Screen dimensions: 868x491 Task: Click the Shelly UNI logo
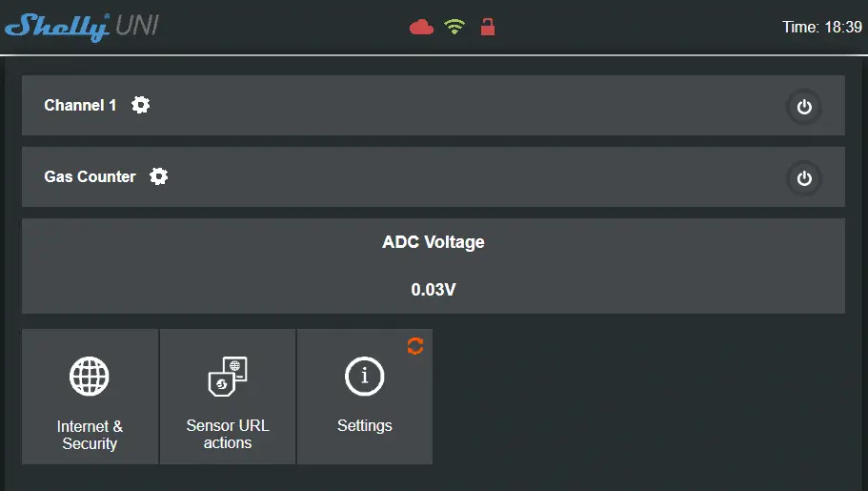82,27
